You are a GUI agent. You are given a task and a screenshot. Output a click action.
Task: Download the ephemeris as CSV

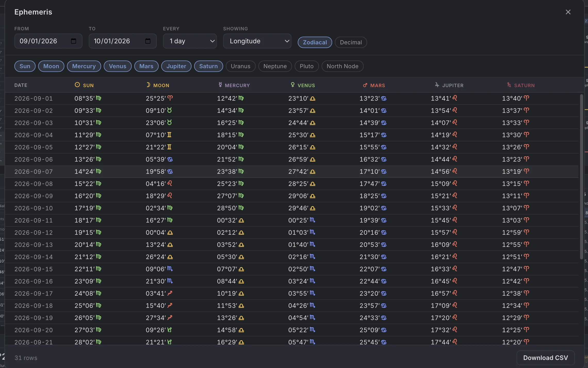click(545, 358)
